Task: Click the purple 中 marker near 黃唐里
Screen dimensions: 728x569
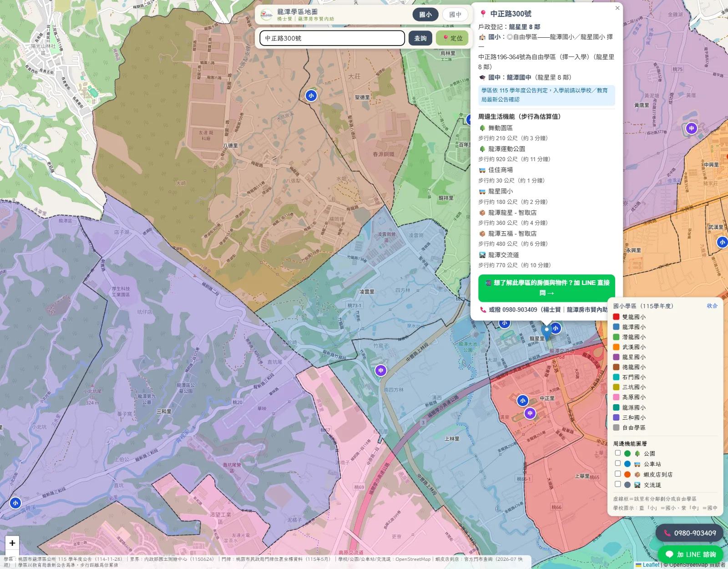Action: click(x=692, y=128)
